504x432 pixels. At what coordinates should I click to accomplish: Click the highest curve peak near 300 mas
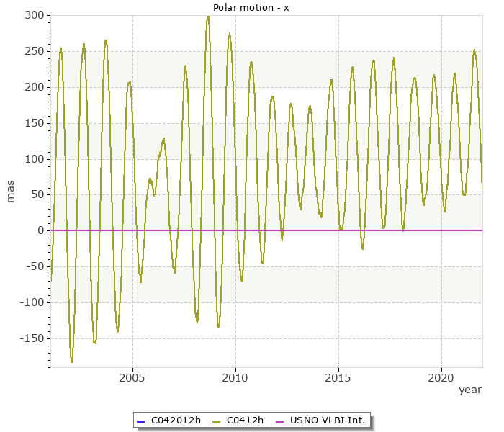pyautogui.click(x=208, y=17)
